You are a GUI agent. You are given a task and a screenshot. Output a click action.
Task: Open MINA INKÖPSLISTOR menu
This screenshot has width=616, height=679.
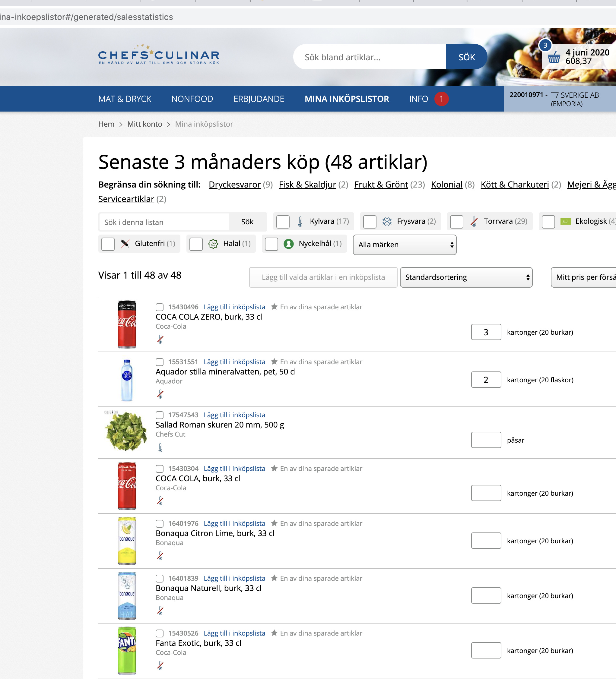(347, 99)
